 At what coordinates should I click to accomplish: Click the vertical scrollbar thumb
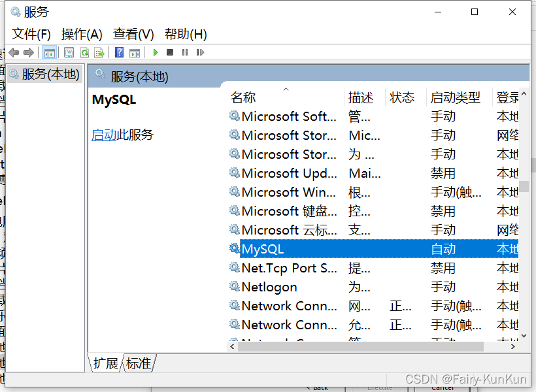(x=524, y=187)
